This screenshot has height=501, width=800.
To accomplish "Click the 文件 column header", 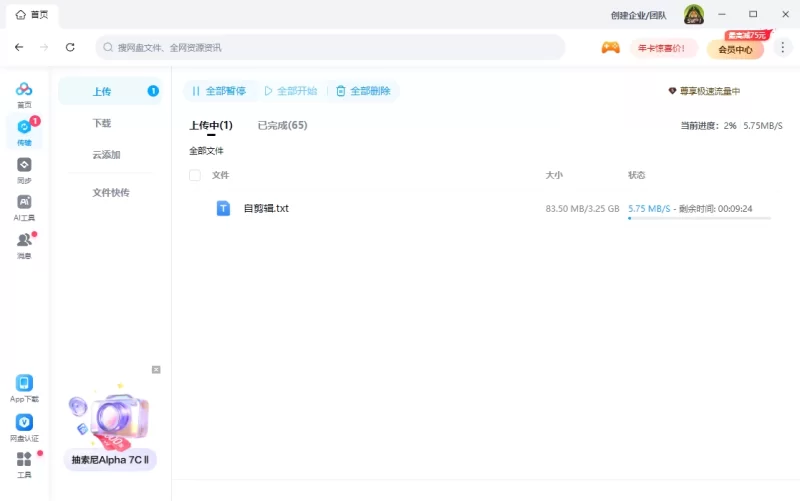I will coord(220,175).
